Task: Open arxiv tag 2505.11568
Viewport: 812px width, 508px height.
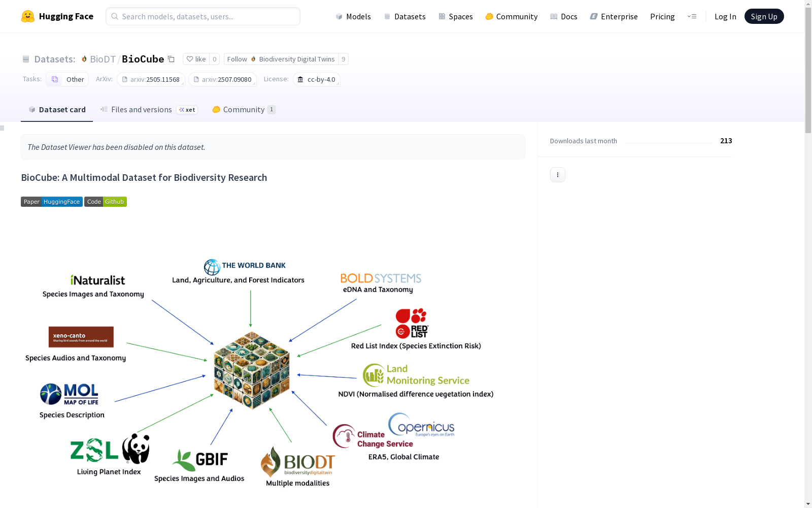Action: (x=151, y=79)
